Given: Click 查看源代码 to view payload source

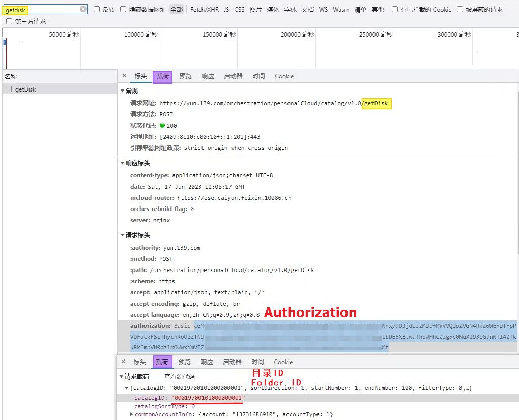Looking at the screenshot, I should tap(179, 377).
